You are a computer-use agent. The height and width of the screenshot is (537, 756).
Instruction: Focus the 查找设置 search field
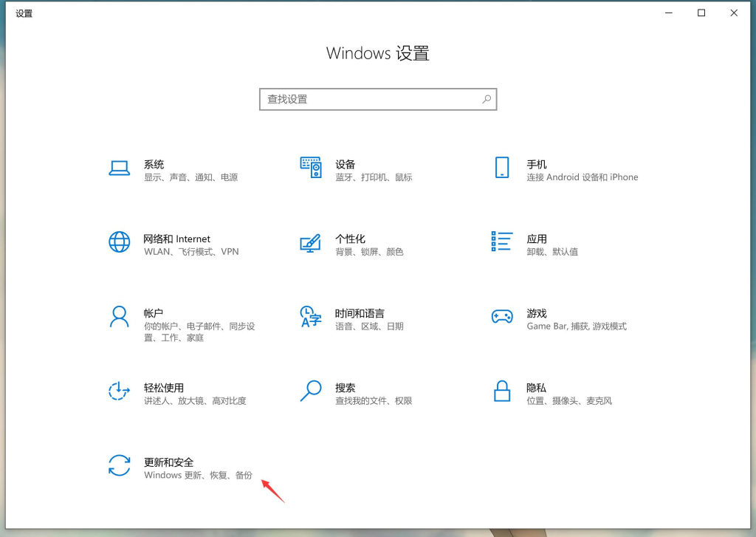[x=378, y=100]
